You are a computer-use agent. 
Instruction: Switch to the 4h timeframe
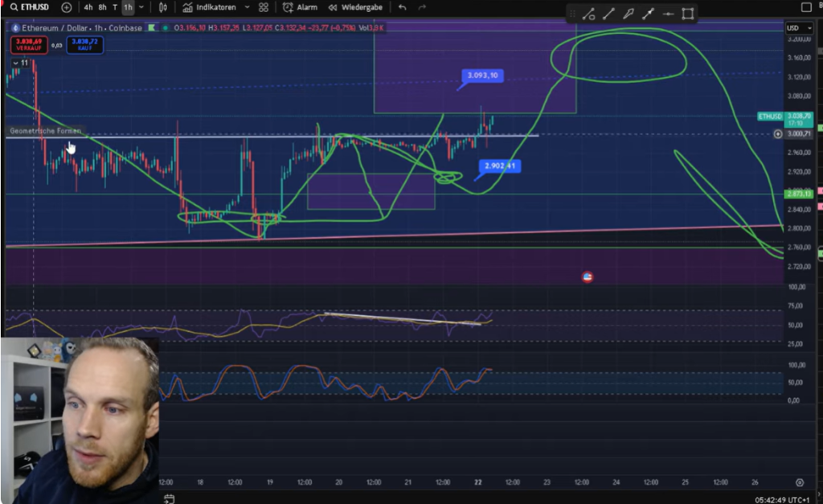click(88, 7)
